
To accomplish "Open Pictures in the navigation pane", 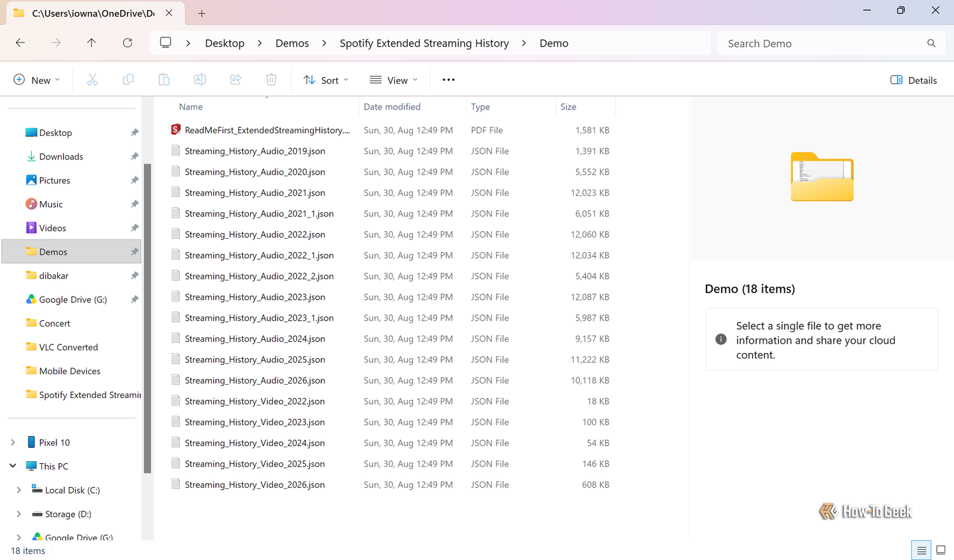I will click(54, 180).
